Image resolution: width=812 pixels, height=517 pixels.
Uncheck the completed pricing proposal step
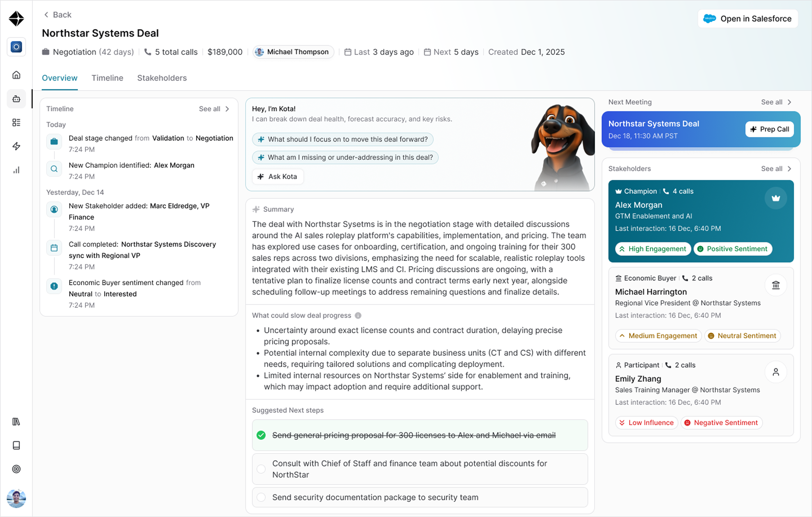261,435
